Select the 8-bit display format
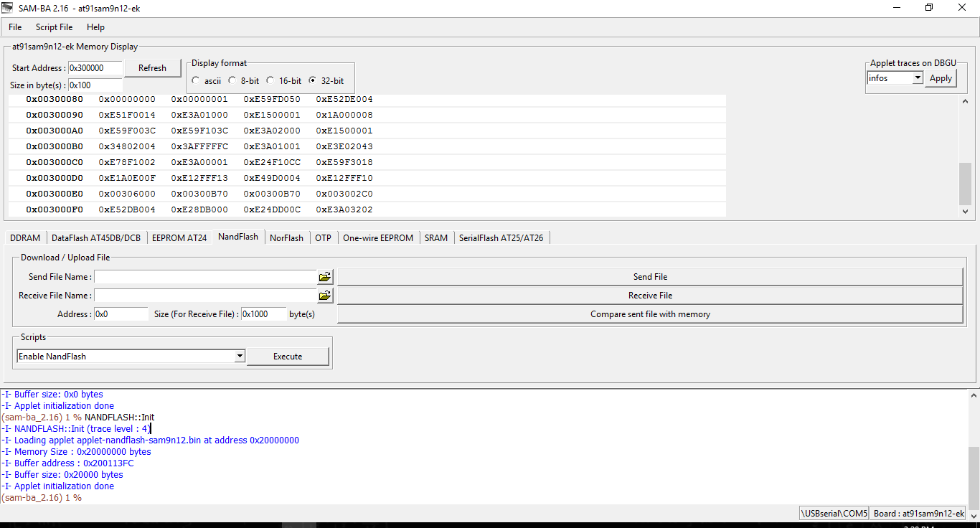Screen dimensions: 980x528 [232, 81]
